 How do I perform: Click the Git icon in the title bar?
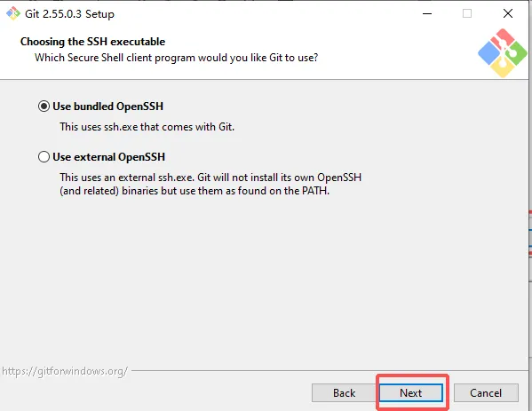tap(13, 13)
